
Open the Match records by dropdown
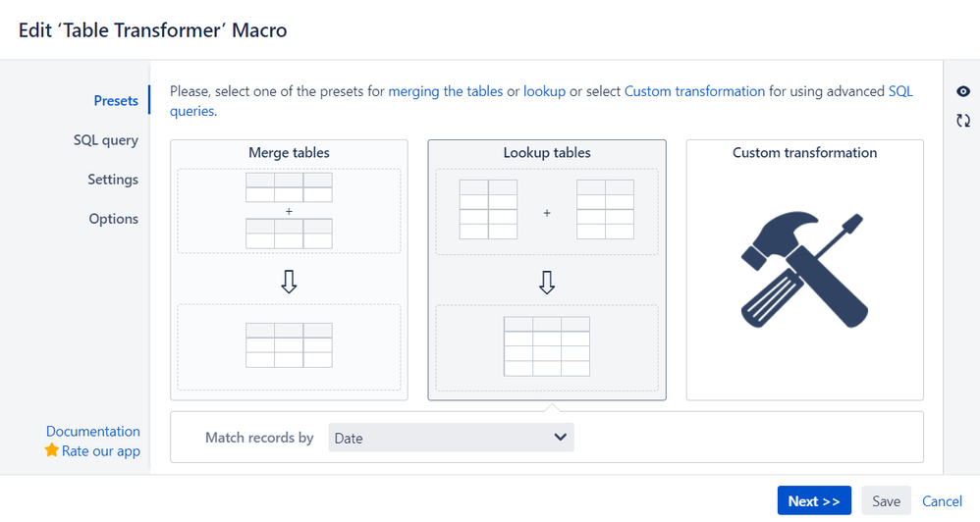coord(451,438)
